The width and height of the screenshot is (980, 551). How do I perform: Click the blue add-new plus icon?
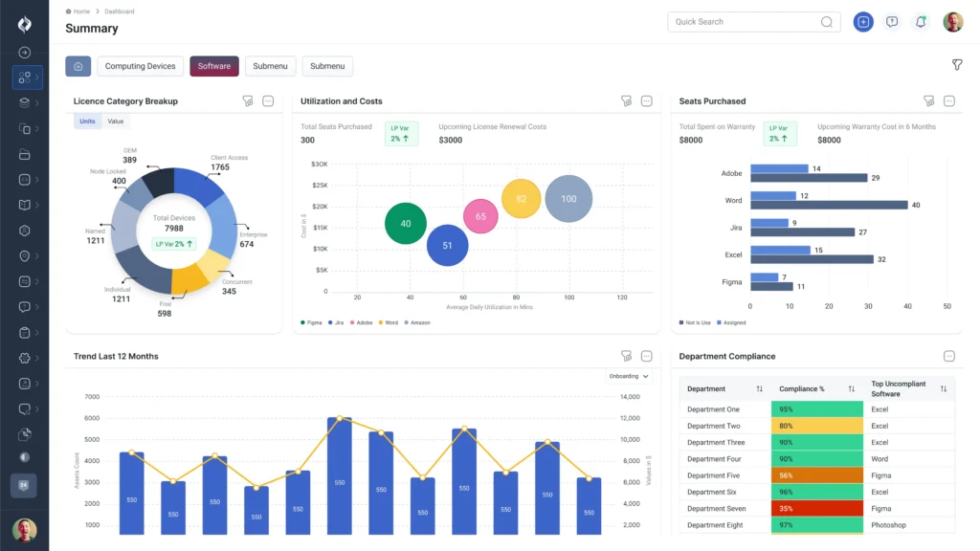(x=863, y=22)
